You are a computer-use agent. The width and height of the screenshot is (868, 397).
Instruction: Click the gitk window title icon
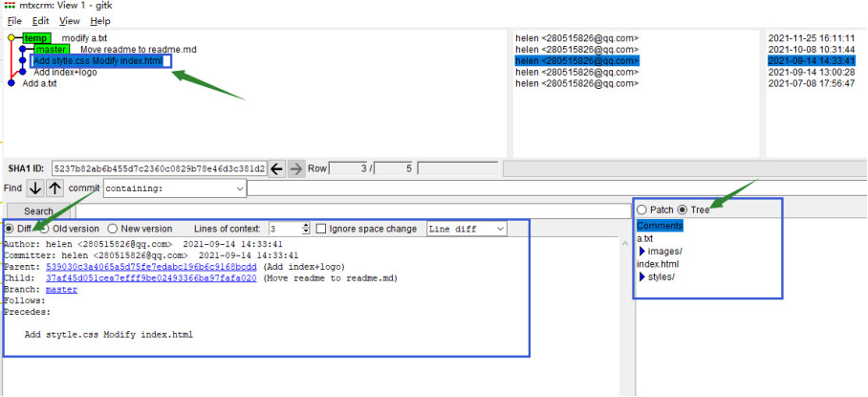tap(9, 5)
